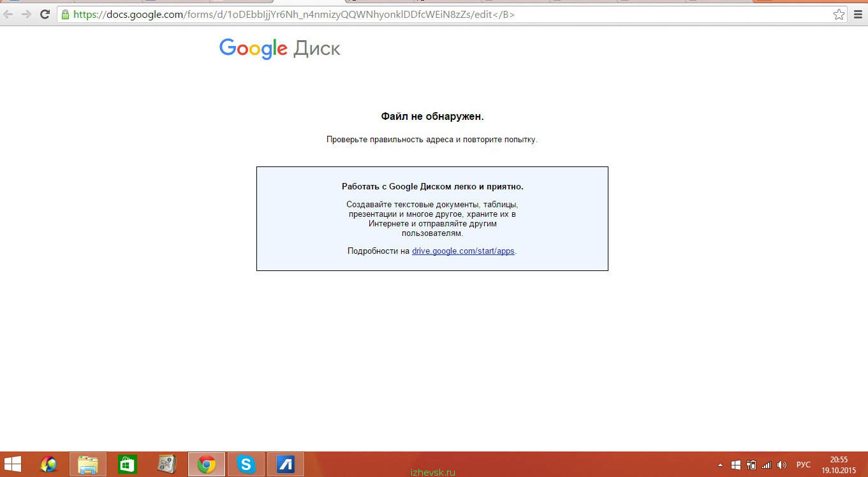The image size is (868, 477).
Task: Click the 'Создавайте текстовые документы' paragraph
Action: click(x=432, y=219)
